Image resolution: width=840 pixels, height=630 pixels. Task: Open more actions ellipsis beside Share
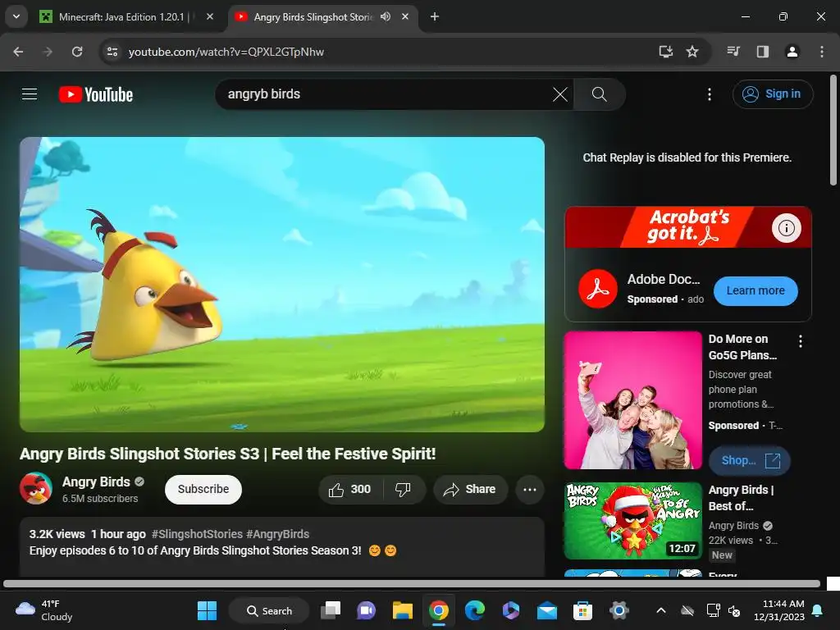[529, 489]
